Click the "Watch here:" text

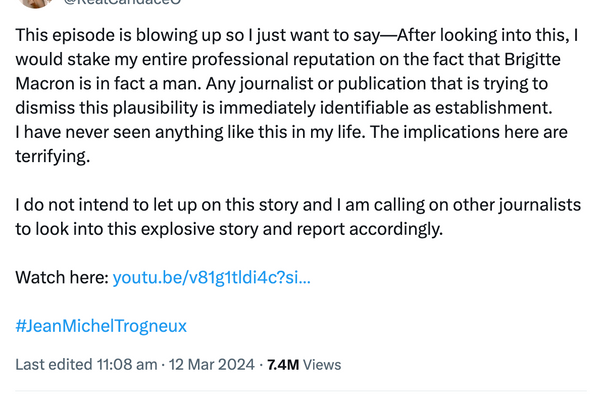(x=62, y=277)
